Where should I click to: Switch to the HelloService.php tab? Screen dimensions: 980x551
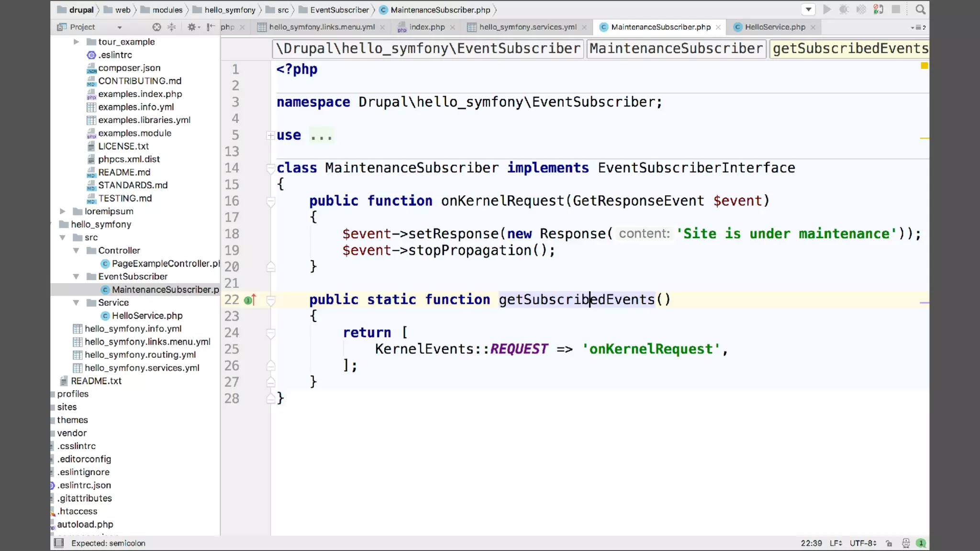[x=774, y=27]
